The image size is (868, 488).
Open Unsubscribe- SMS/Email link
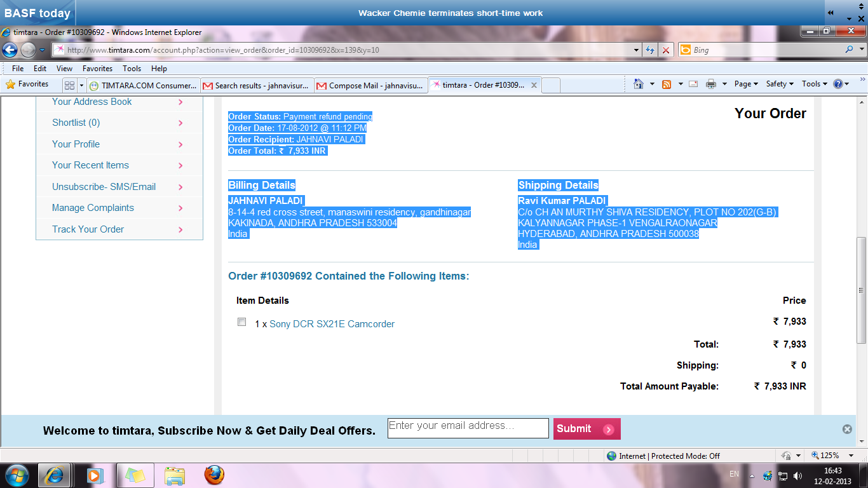click(104, 187)
